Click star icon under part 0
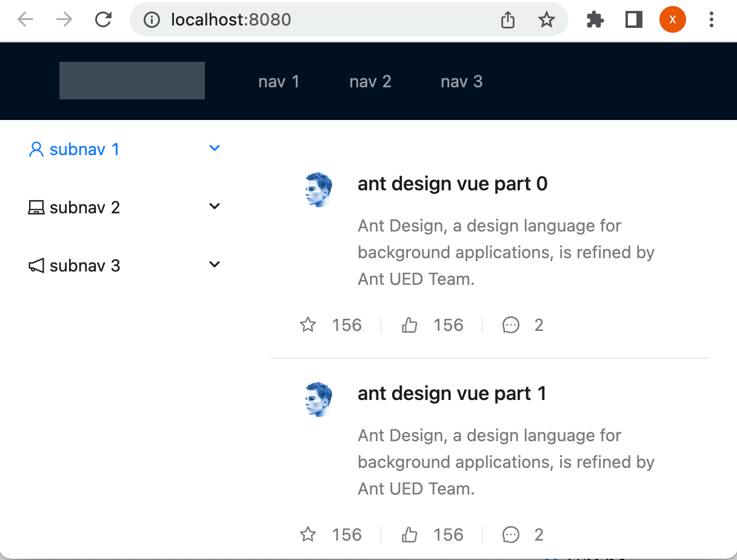This screenshot has height=560, width=737. click(x=308, y=325)
